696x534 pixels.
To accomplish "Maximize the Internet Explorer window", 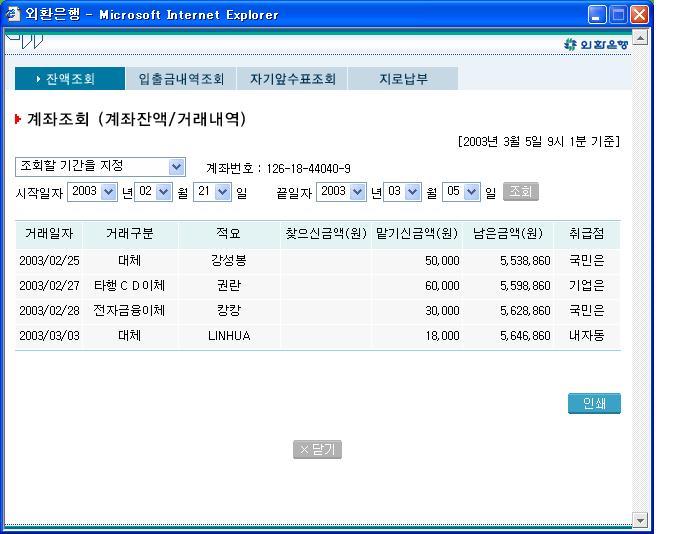I will pyautogui.click(x=619, y=14).
